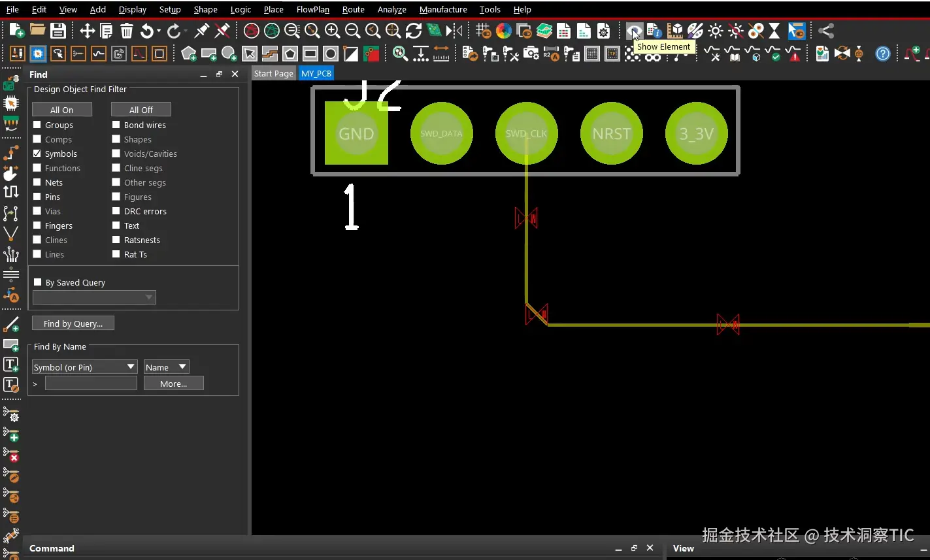Screen dimensions: 930x560
Task: Click the grid toggle icon
Action: tap(483, 31)
